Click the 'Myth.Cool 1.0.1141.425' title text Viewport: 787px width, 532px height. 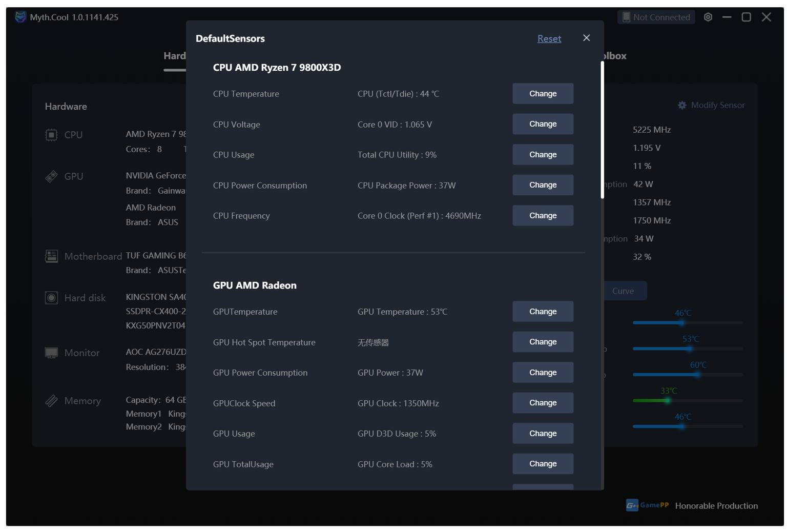(x=74, y=17)
